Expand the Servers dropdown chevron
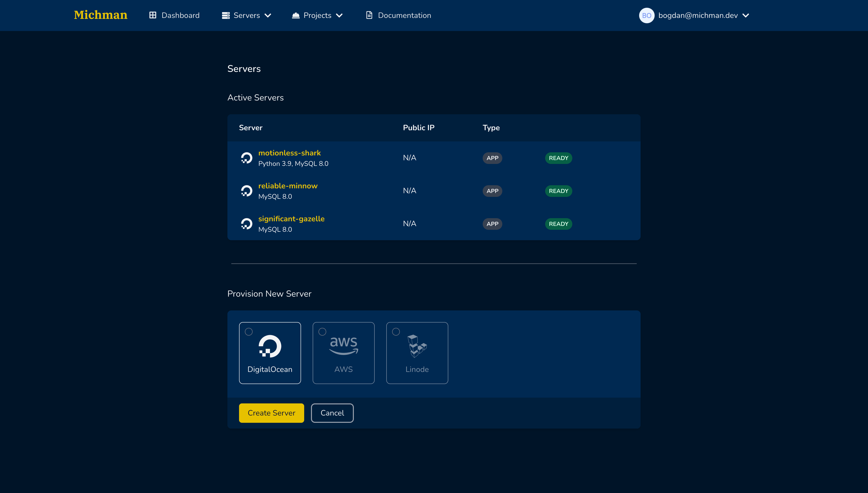Screen dimensions: 868x493 point(268,15)
